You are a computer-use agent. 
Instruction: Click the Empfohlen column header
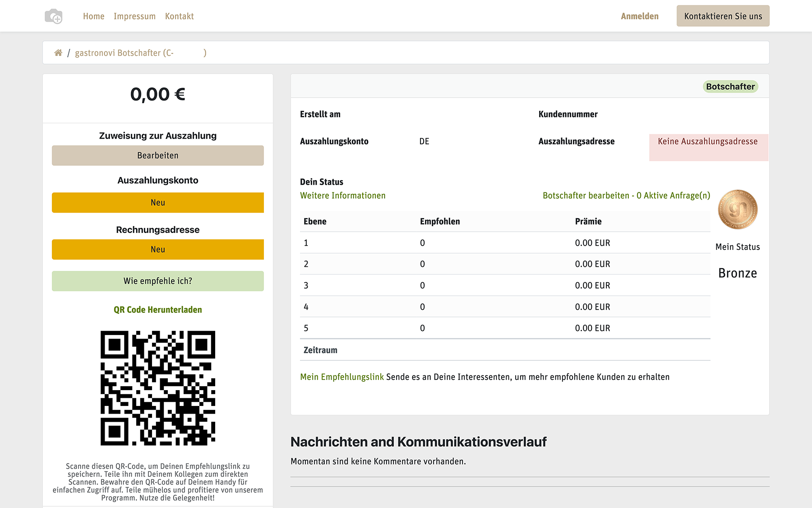point(440,221)
